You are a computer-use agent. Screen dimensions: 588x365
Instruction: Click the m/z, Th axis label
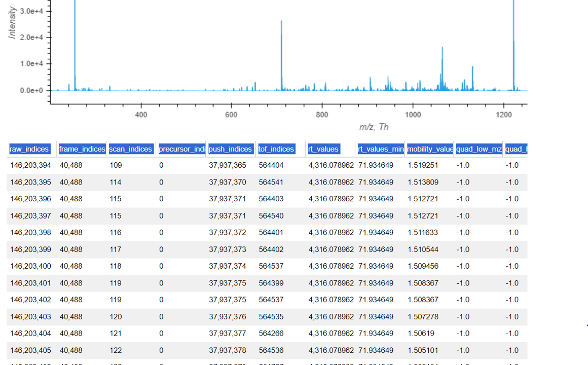[x=374, y=127]
